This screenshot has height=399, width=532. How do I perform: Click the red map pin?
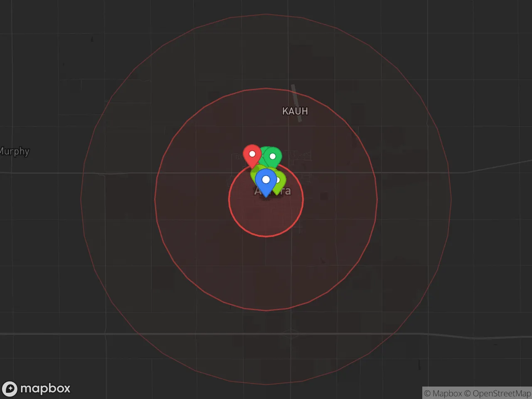[x=252, y=155]
